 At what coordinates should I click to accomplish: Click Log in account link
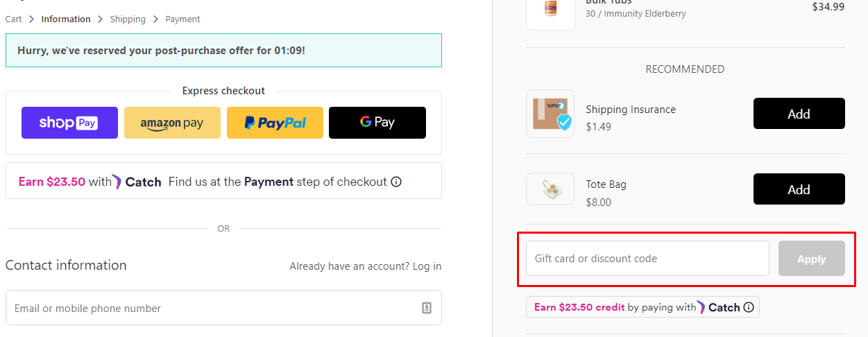427,266
